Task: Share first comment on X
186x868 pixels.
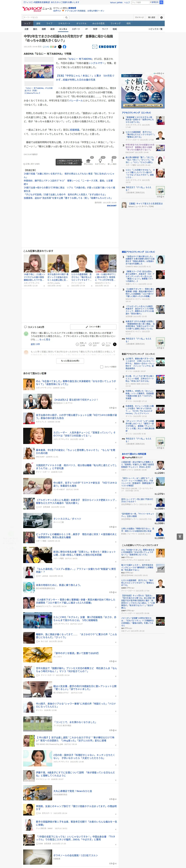Action: click(x=115, y=344)
